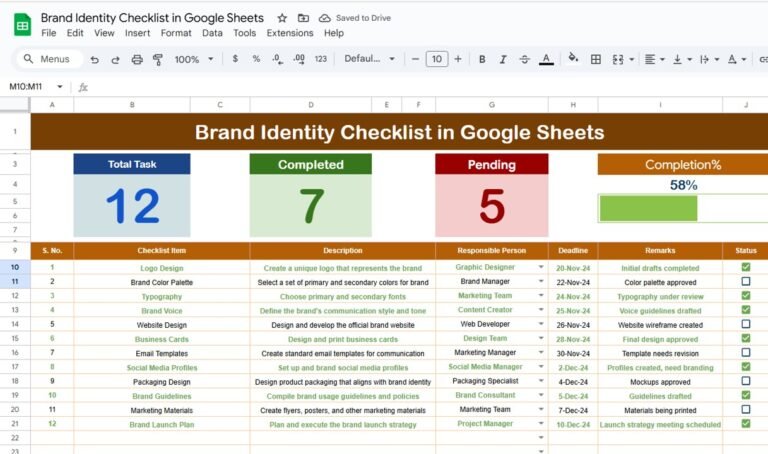Screen dimensions: 768x454
Task: Toggle bold formatting
Action: pos(482,59)
